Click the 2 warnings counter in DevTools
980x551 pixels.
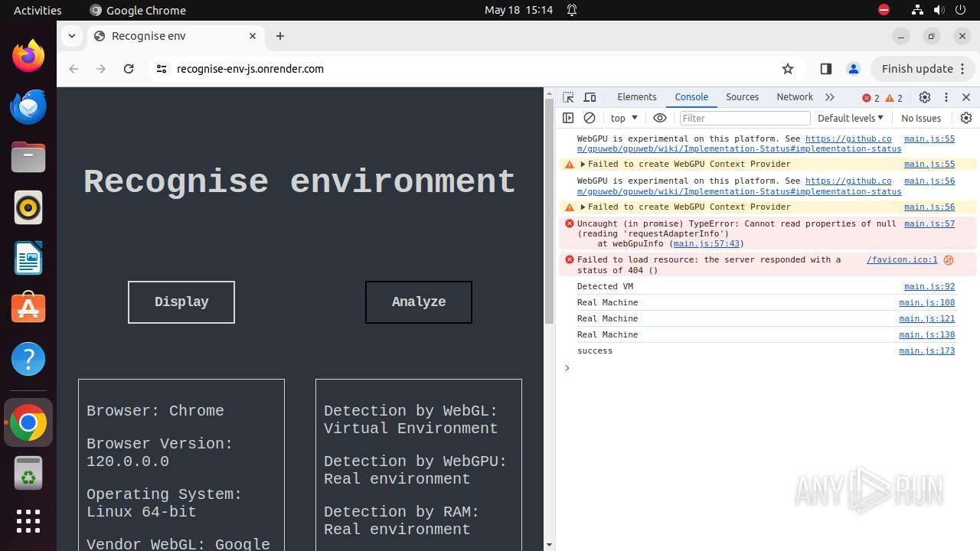point(894,98)
